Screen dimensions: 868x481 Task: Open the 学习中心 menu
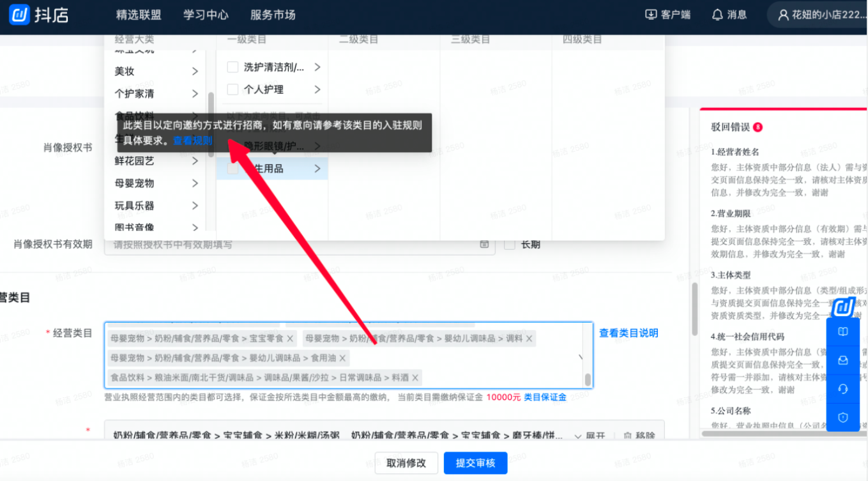[206, 15]
